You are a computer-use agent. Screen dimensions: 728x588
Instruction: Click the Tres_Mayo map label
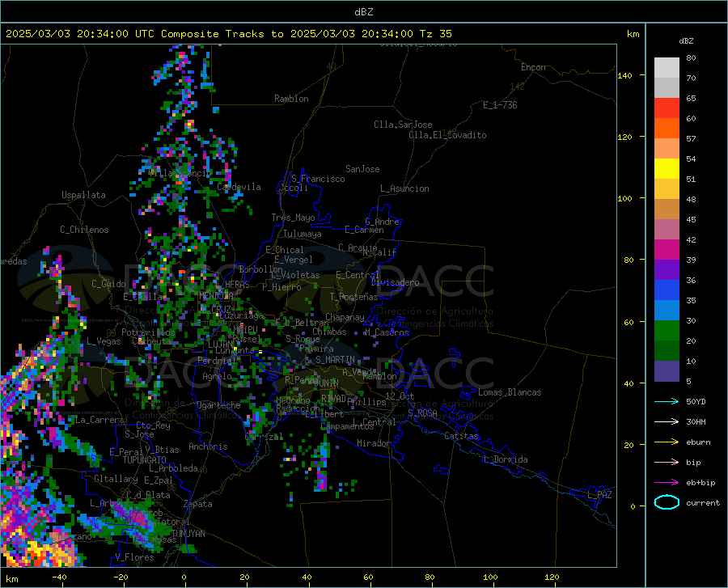293,218
